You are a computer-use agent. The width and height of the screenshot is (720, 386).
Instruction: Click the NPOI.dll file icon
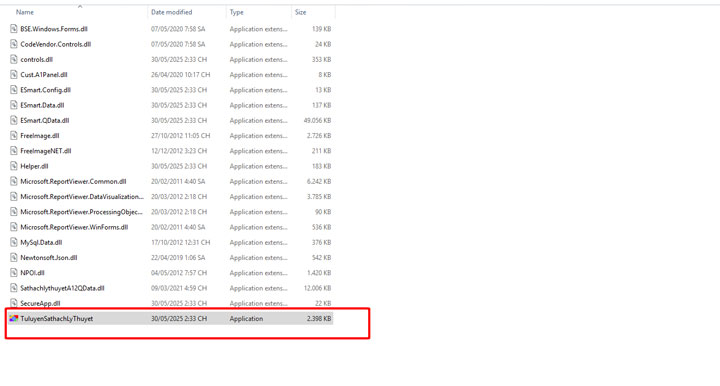click(x=14, y=273)
